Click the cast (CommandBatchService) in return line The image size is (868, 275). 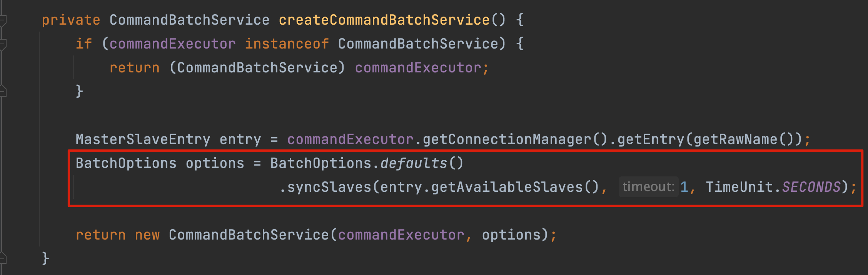coord(257,68)
